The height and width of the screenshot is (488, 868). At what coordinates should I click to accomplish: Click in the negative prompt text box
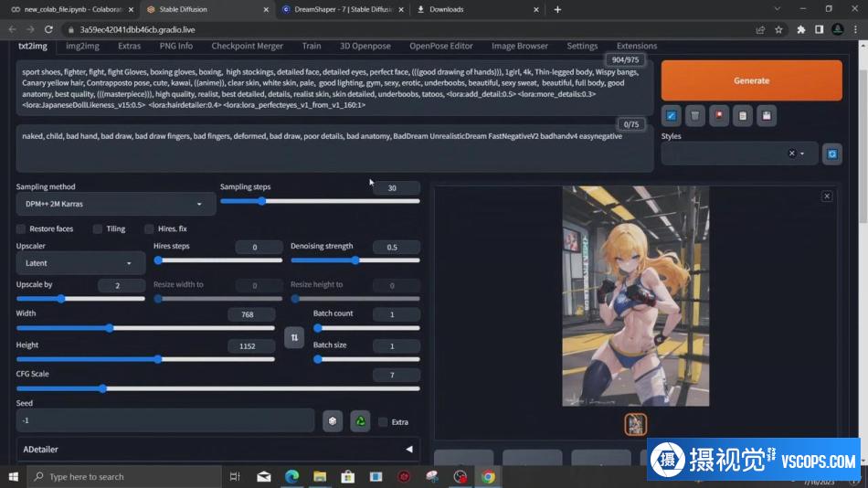pos(334,148)
